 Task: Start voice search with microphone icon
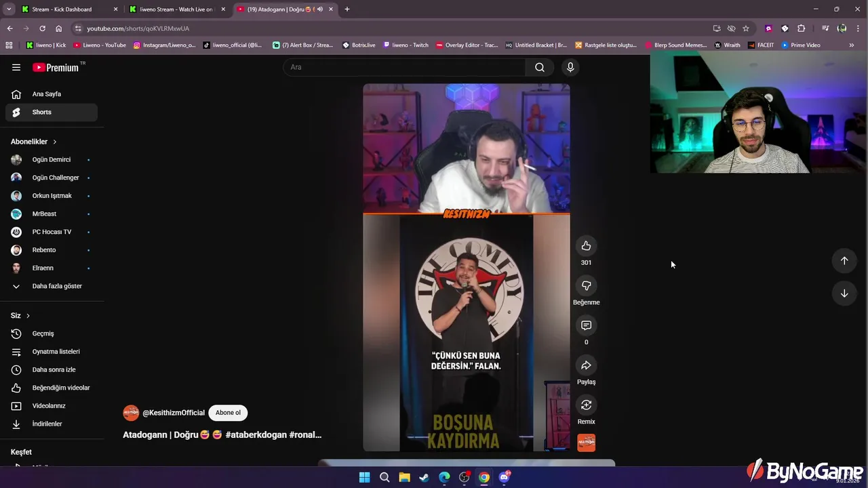click(x=570, y=67)
